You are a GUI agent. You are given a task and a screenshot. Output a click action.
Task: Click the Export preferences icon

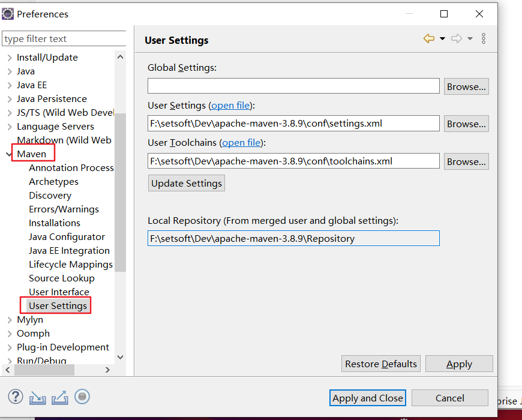[59, 397]
